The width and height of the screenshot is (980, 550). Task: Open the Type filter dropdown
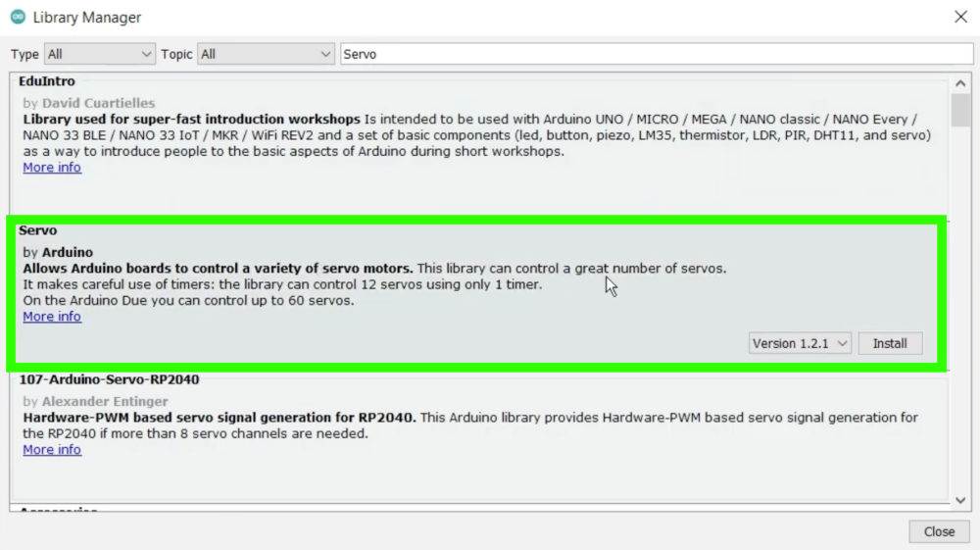coord(99,54)
